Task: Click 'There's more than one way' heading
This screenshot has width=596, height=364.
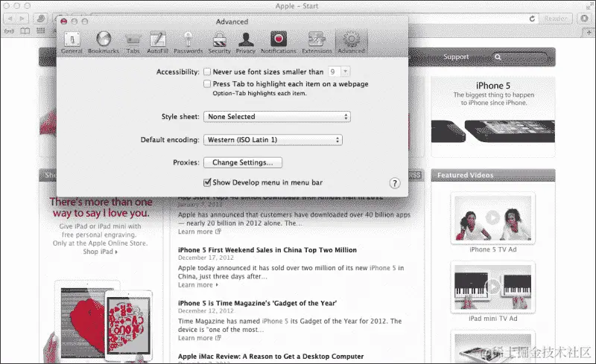Action: (101, 208)
